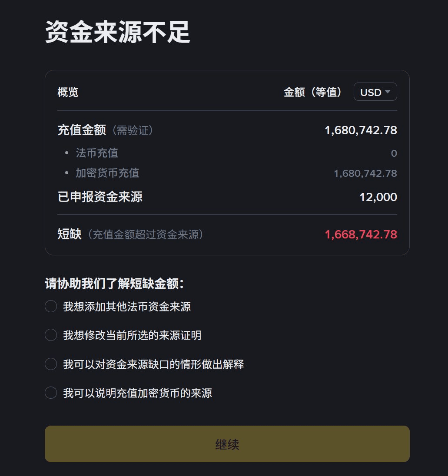Click the 已申报资金来源 row label
Screen dimensions: 448x476
click(x=100, y=197)
